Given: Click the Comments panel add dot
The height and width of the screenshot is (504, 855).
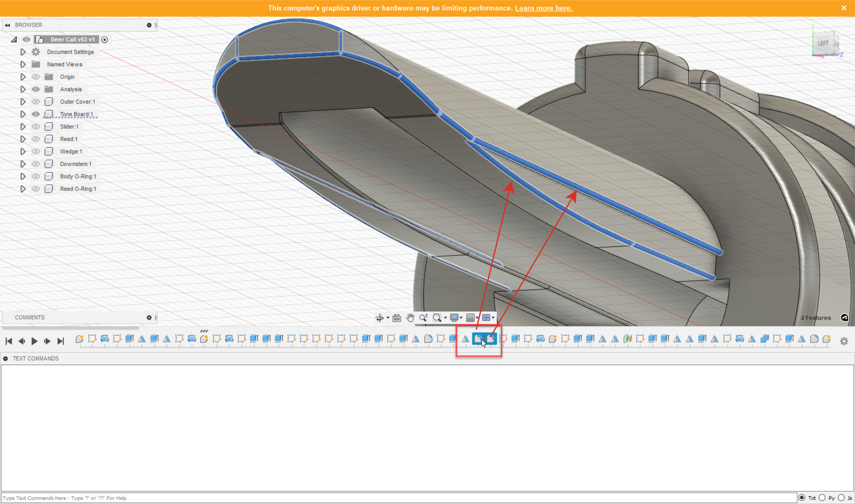Looking at the screenshot, I should click(x=149, y=317).
